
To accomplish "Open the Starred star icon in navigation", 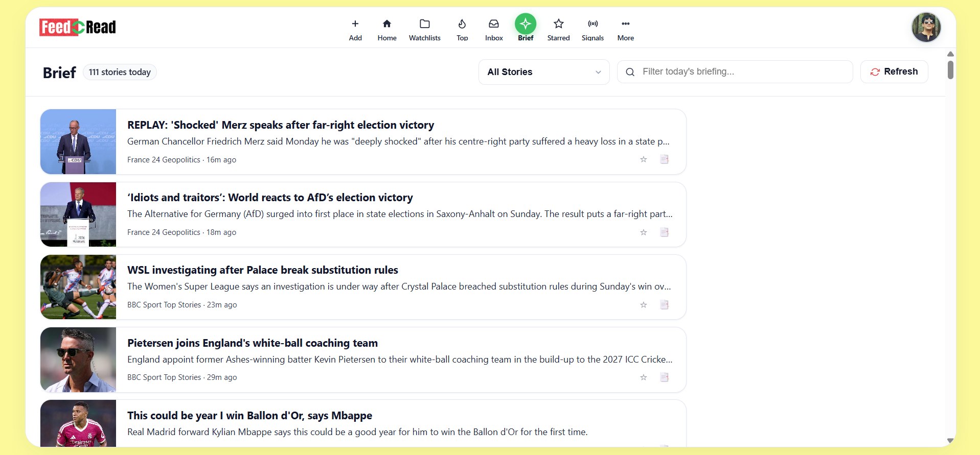I will tap(559, 23).
